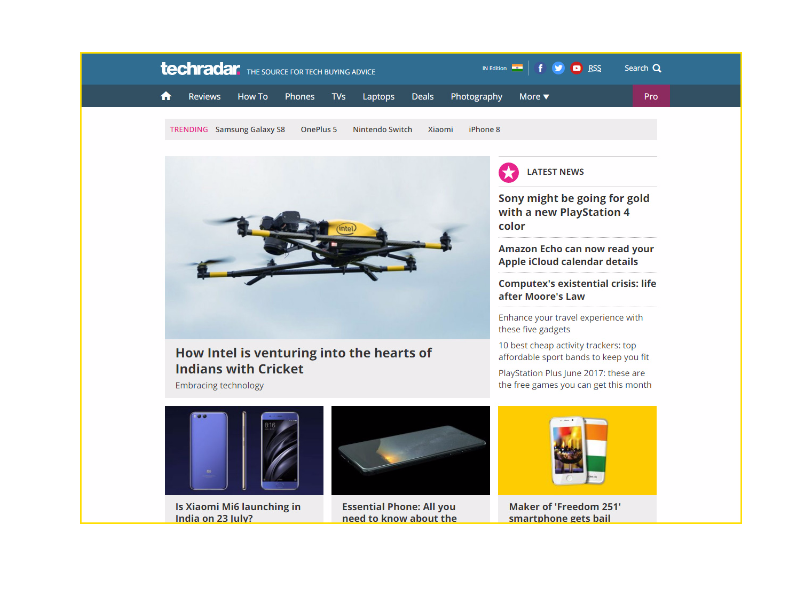Go to the Laptops section
800x600 pixels.
point(378,97)
